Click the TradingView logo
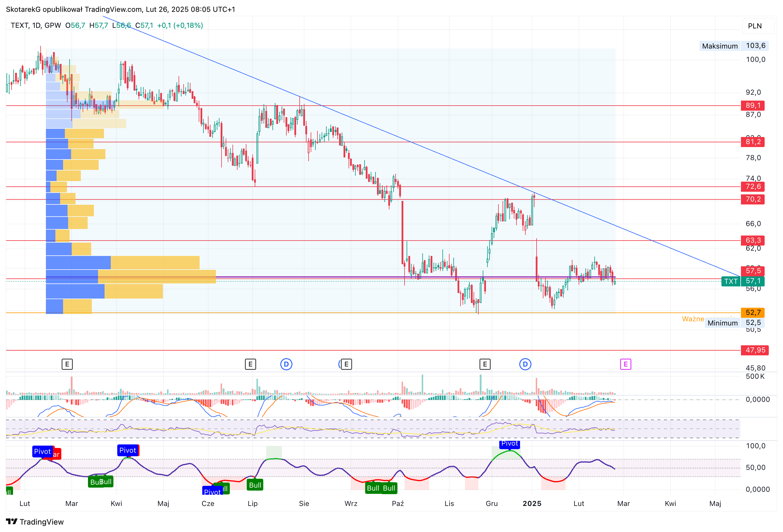The height and width of the screenshot is (532, 783). pos(35,522)
